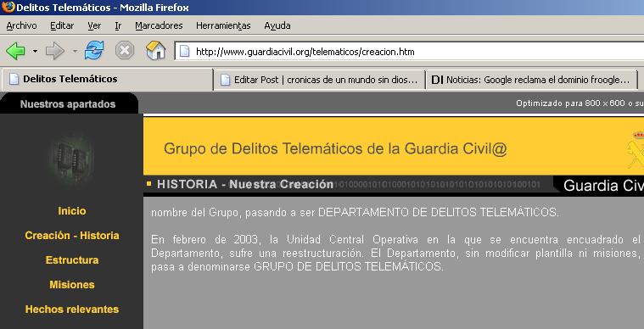Click the Guardia Civil emblem in banner
The height and width of the screenshot is (329, 644).
click(636, 149)
